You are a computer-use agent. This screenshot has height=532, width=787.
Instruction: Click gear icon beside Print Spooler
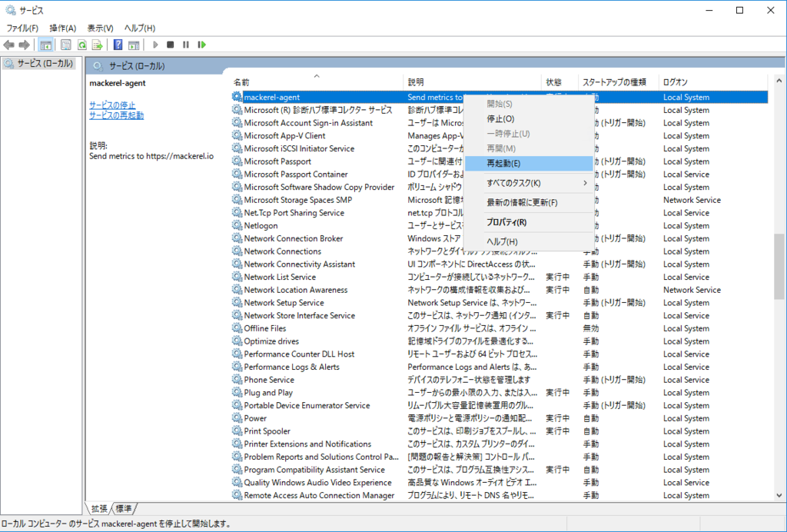click(237, 431)
